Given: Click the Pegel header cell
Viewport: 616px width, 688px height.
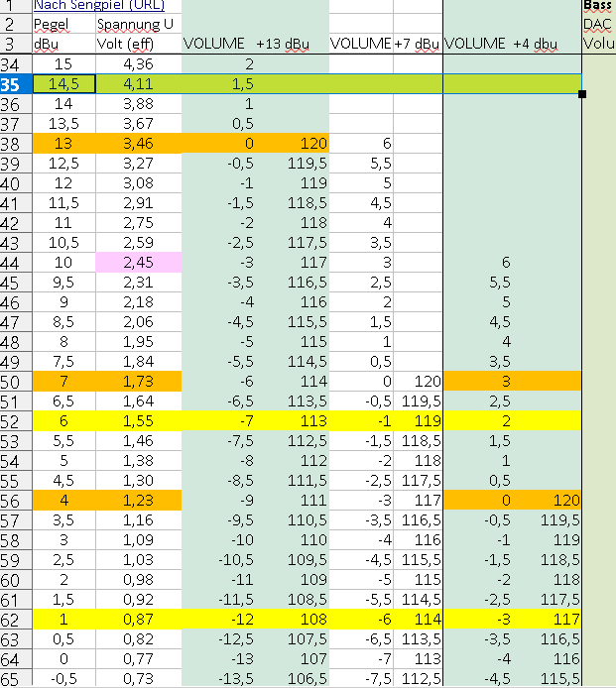Looking at the screenshot, I should 63,24.
